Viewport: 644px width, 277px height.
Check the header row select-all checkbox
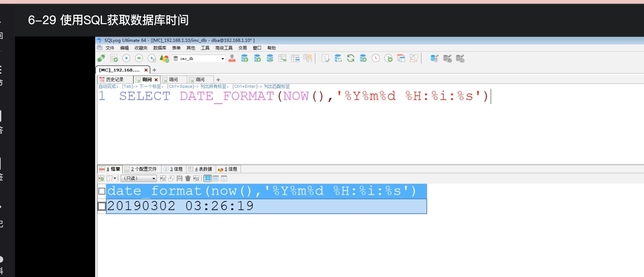click(x=102, y=191)
